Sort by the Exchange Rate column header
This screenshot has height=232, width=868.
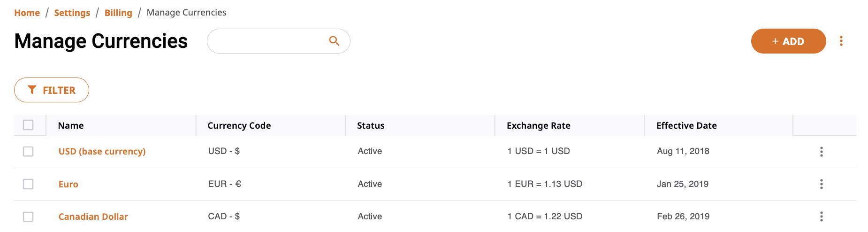539,125
